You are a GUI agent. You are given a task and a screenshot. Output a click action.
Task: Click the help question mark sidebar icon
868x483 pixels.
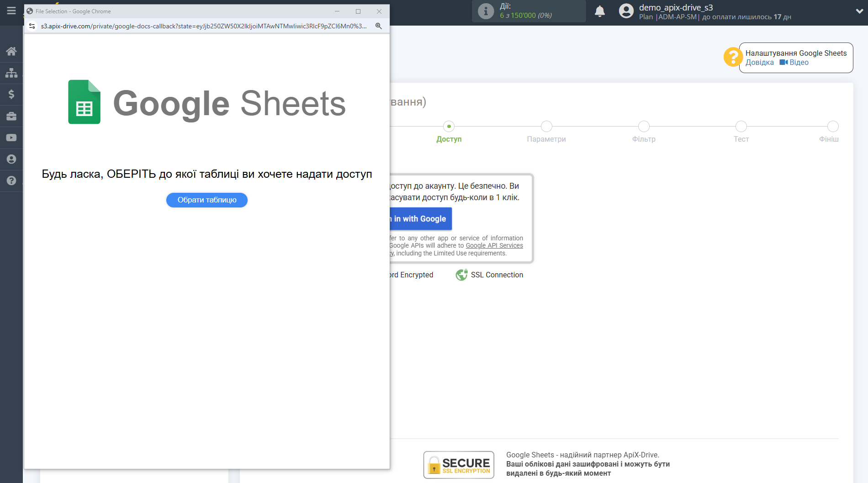[11, 180]
